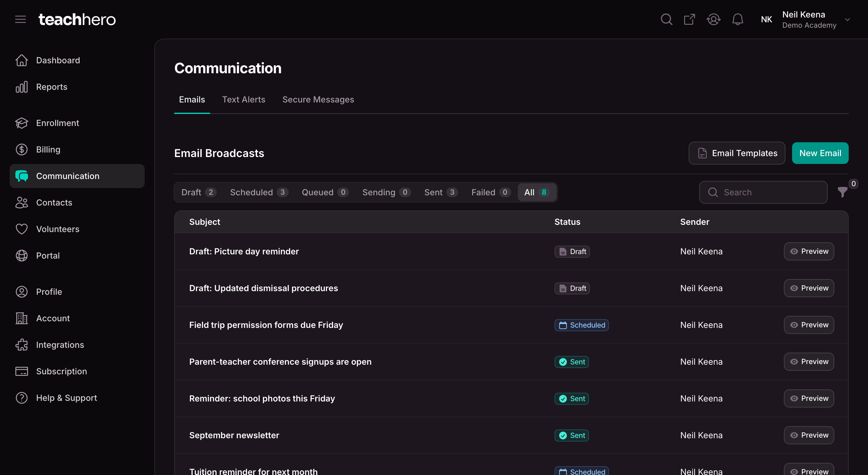Open the filter funnel icon

pyautogui.click(x=842, y=192)
